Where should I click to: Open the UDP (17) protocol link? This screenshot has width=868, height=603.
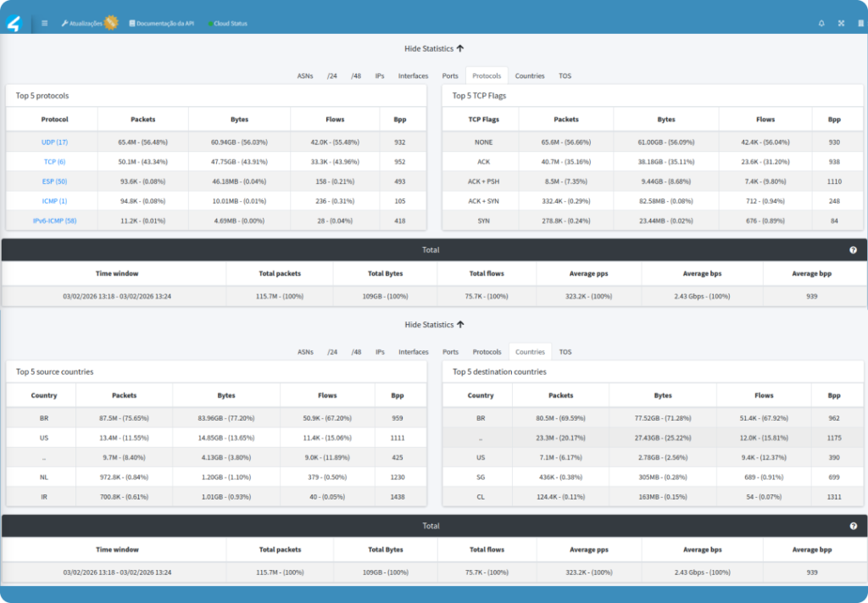tap(54, 142)
